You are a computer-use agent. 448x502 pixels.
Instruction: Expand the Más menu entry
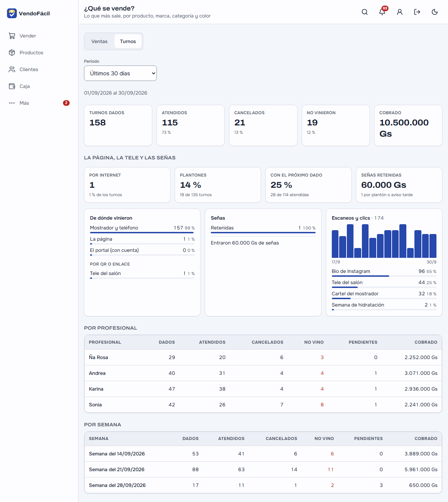pyautogui.click(x=39, y=103)
